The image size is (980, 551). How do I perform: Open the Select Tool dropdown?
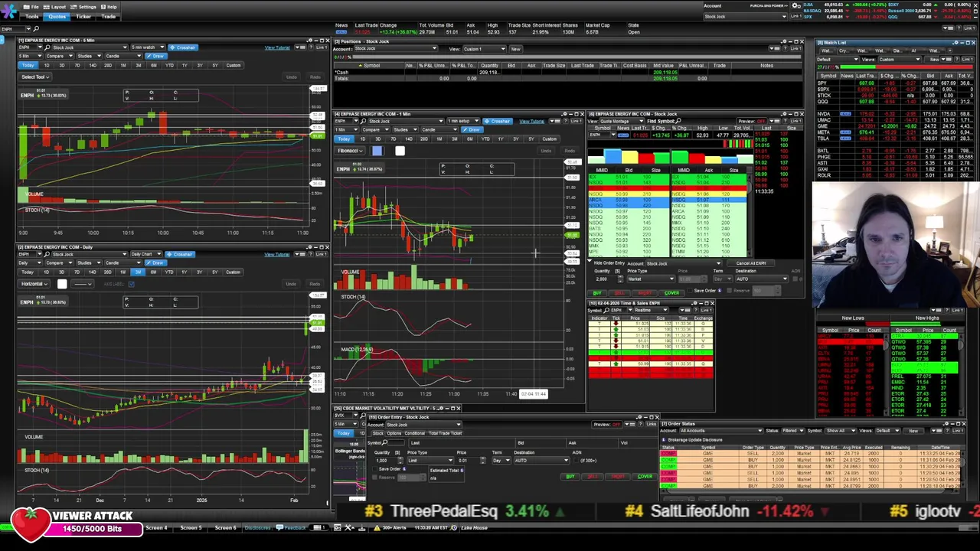pos(34,77)
